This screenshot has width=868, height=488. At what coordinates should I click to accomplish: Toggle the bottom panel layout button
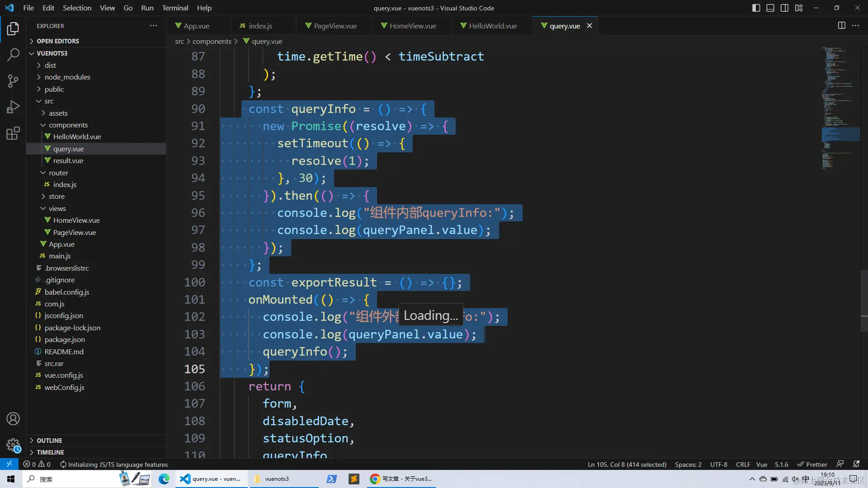coord(770,8)
